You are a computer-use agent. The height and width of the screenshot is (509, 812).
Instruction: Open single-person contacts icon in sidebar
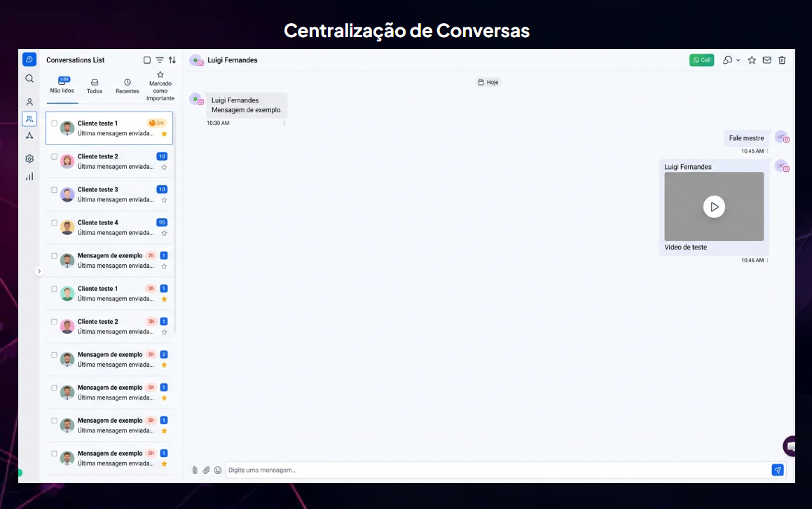click(29, 102)
